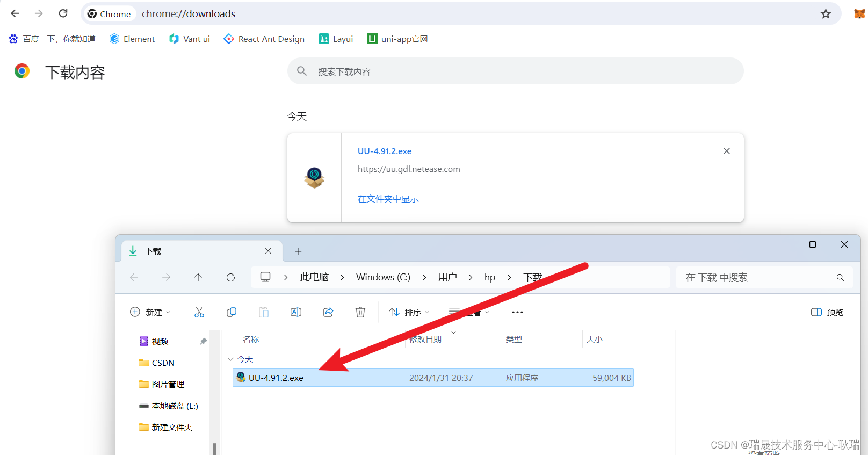Select 此电脑 in the breadcrumb path

(x=315, y=277)
